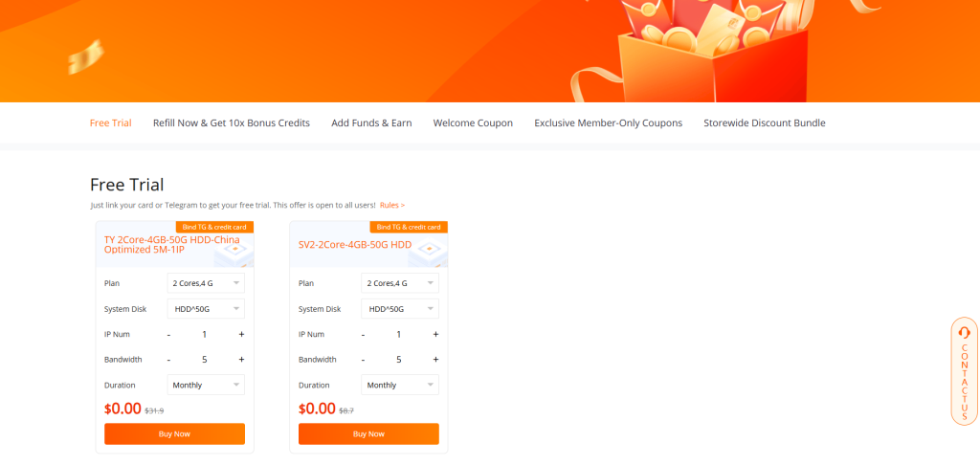Increase IP Num on TY plan card
The height and width of the screenshot is (465, 980).
pos(241,334)
